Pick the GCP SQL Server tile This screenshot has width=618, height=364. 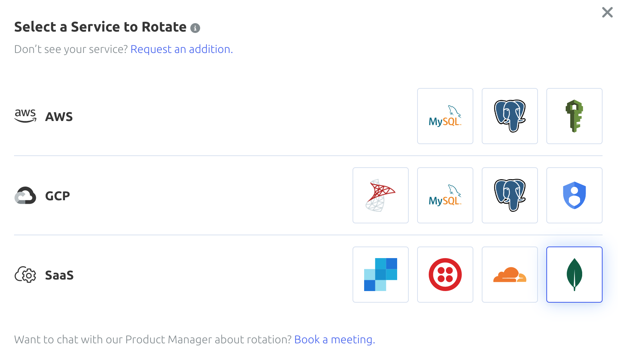380,195
